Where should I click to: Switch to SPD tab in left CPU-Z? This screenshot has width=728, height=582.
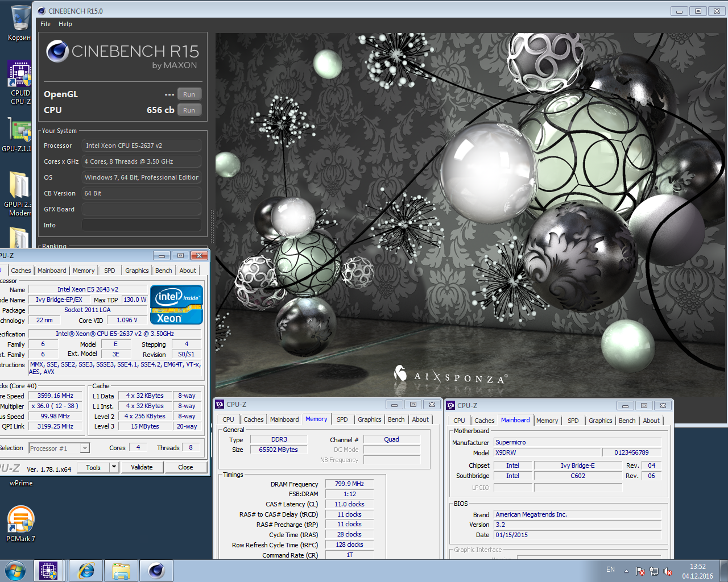[110, 271]
